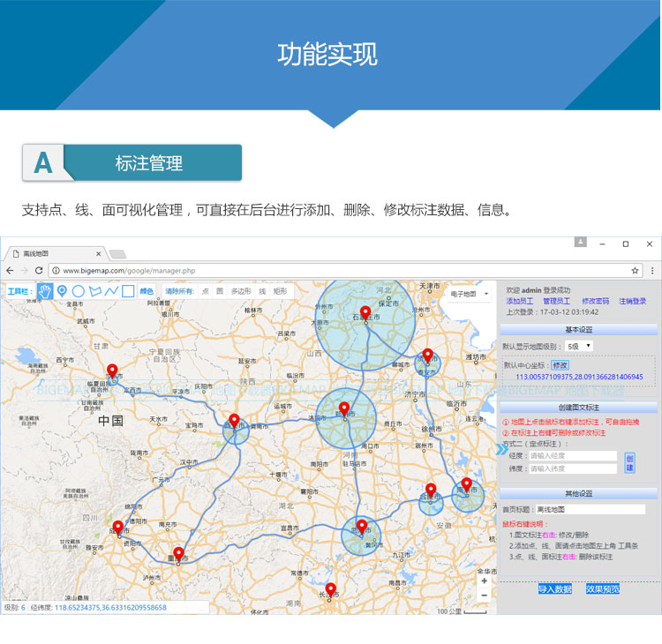
Task: Zoom in the map with plus button
Action: pos(485,581)
